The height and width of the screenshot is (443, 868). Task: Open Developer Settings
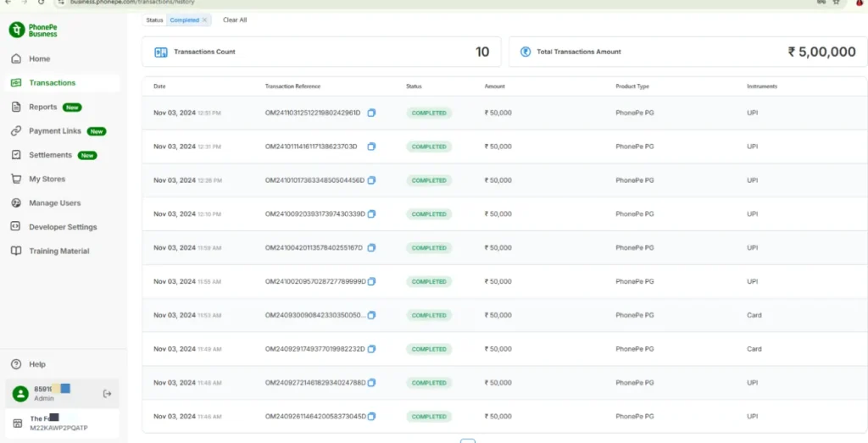coord(63,227)
